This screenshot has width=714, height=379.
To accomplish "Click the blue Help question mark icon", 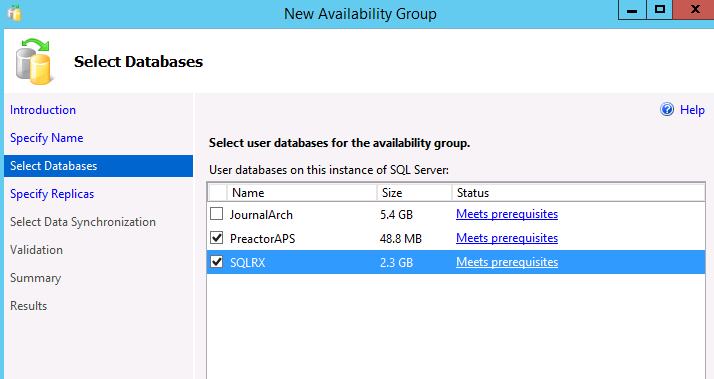I will [667, 109].
